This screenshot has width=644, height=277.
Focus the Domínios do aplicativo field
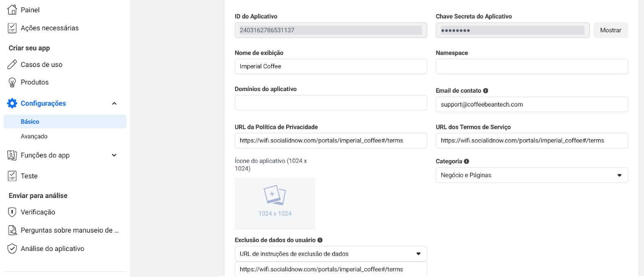click(331, 103)
